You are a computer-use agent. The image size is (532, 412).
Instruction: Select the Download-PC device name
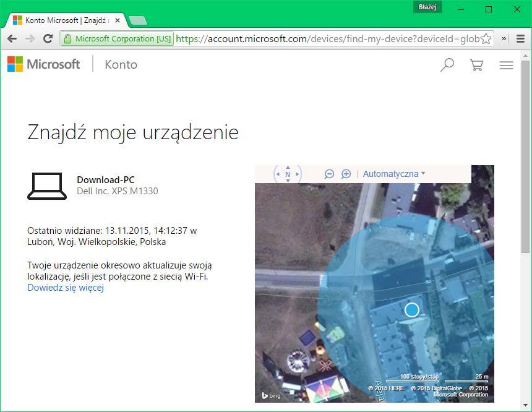(106, 179)
